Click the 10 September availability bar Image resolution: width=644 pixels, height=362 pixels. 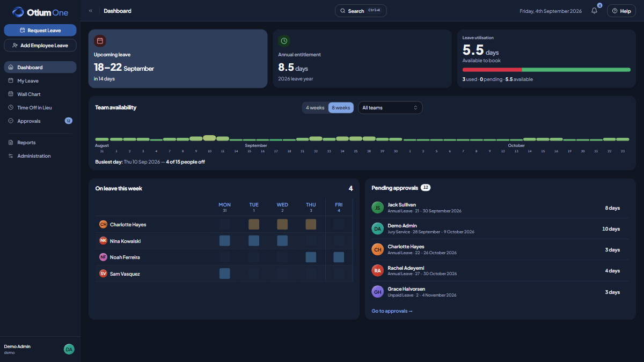click(209, 138)
